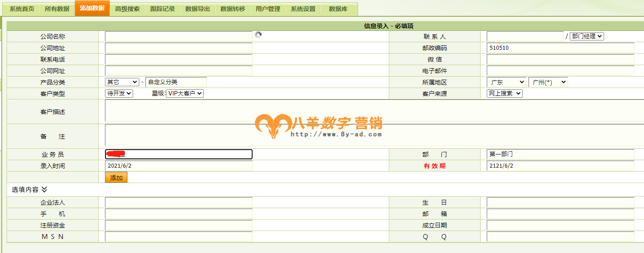Screen dimensions: 644x253
Task: Click the 有效期 date field
Action: pyautogui.click(x=560, y=166)
